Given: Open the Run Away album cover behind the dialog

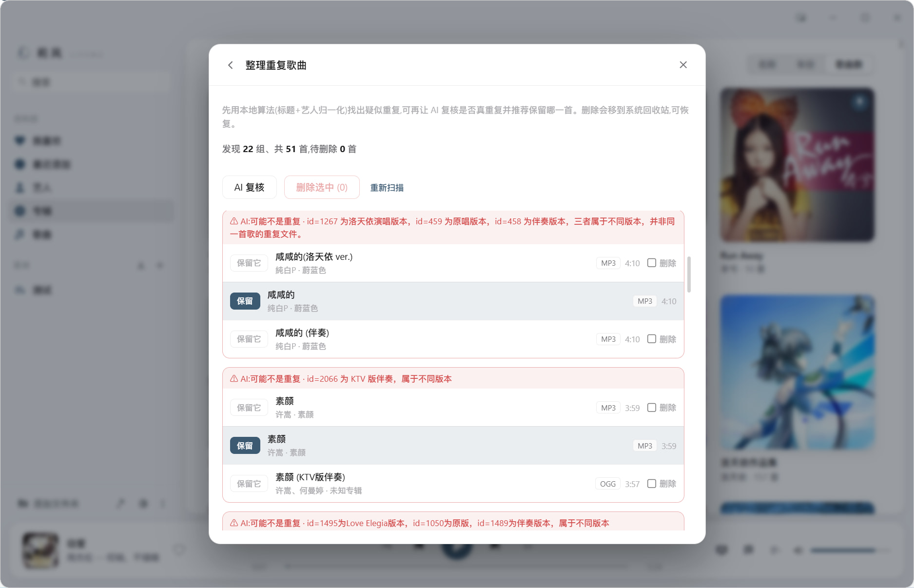Looking at the screenshot, I should click(x=797, y=165).
